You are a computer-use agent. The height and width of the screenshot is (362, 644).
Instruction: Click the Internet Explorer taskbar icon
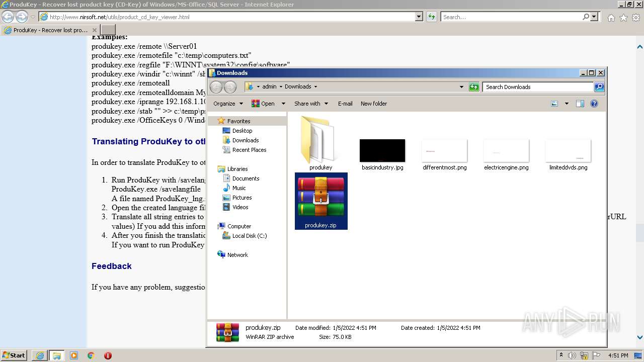(40, 355)
